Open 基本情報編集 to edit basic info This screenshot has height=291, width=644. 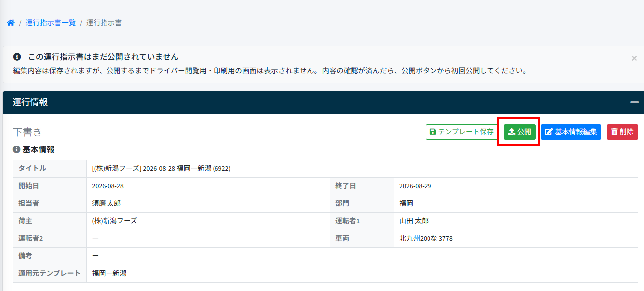pos(571,132)
